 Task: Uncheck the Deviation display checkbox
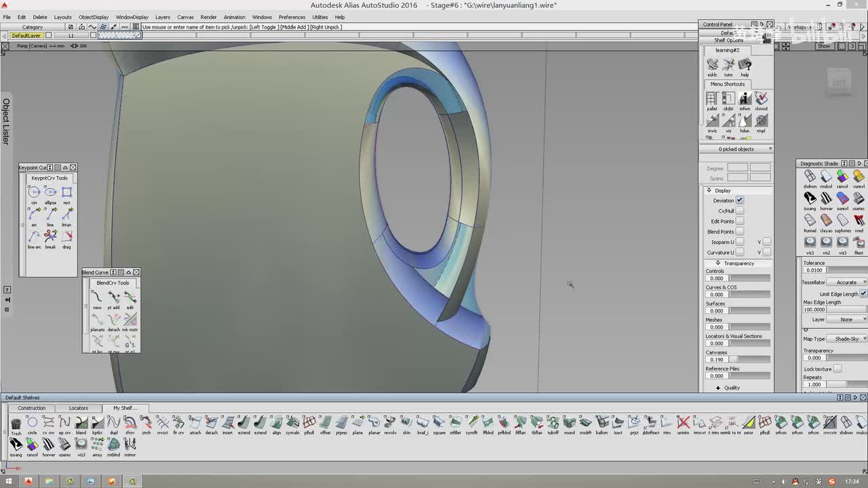740,201
